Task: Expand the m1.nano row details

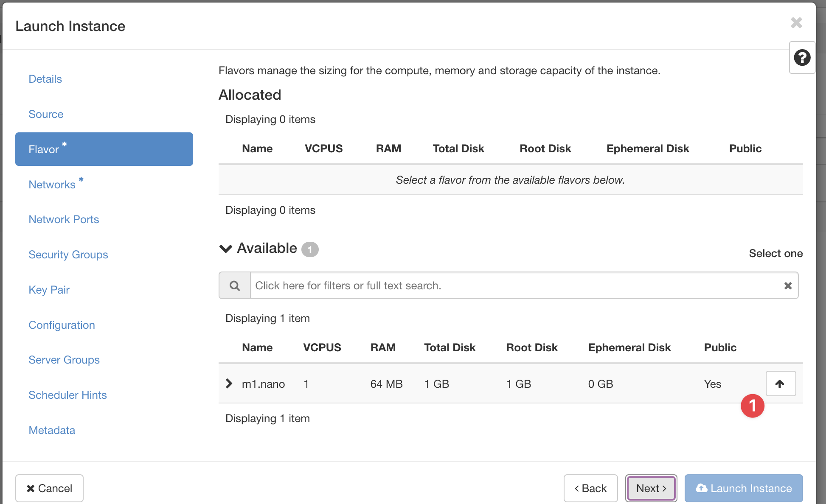Action: (x=229, y=384)
